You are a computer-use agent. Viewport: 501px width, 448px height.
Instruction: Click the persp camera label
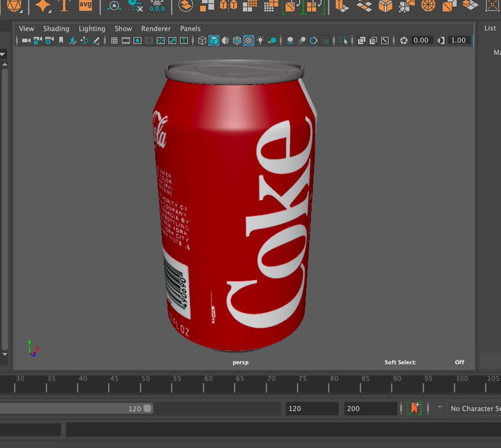pyautogui.click(x=241, y=363)
